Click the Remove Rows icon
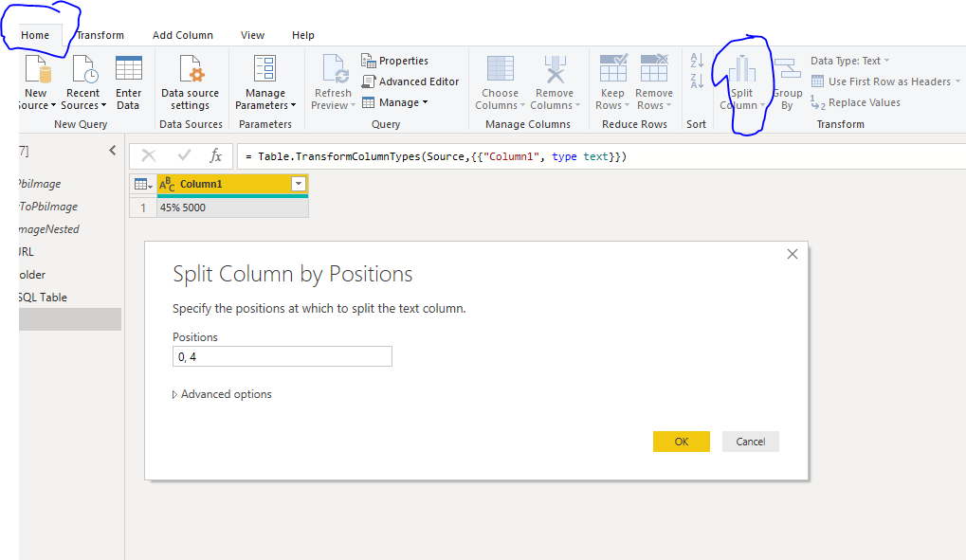The height and width of the screenshot is (560, 966). [654, 68]
